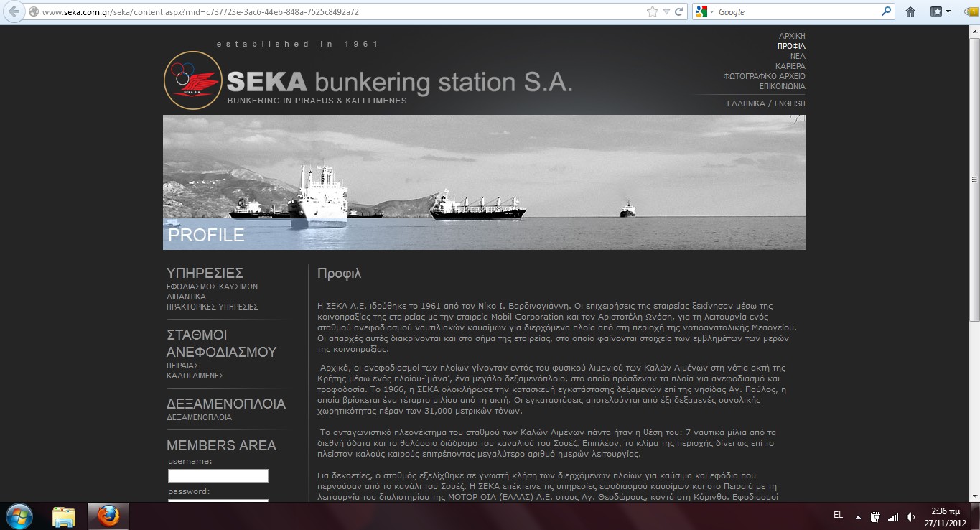The height and width of the screenshot is (530, 980).
Task: Click the EL language indicator
Action: tap(838, 516)
